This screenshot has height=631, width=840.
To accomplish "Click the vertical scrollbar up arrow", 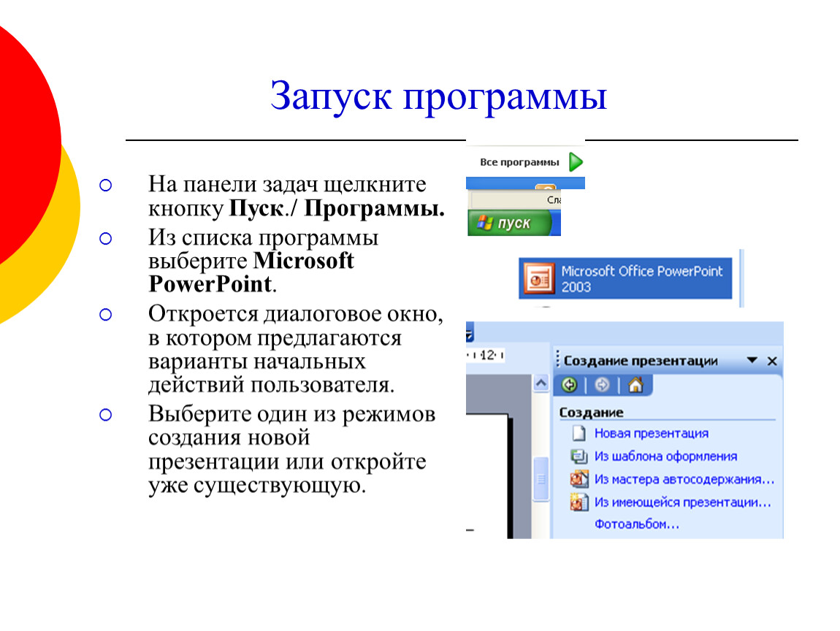I will tap(541, 383).
